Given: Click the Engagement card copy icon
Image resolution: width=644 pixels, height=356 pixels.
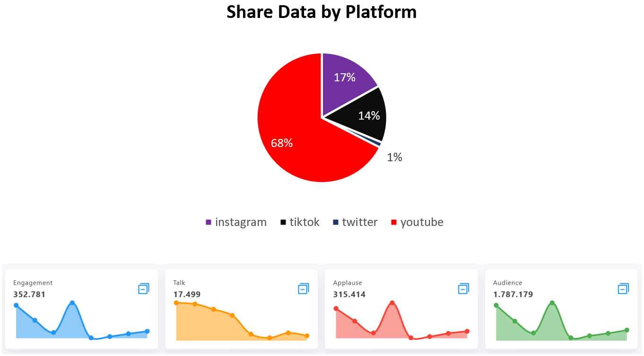Looking at the screenshot, I should click(x=144, y=288).
